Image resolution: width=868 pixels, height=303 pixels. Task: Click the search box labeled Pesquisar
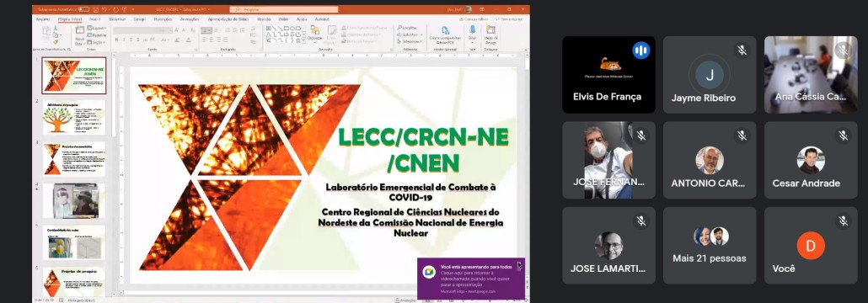click(x=284, y=9)
